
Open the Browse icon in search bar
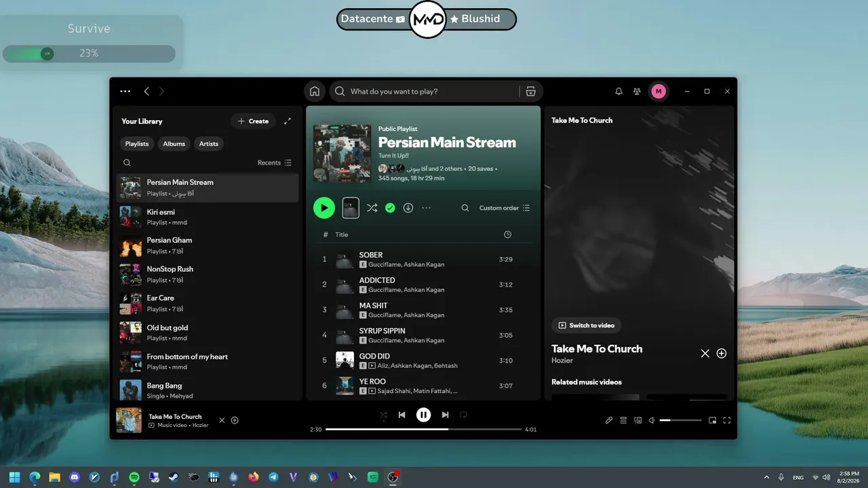coord(530,91)
